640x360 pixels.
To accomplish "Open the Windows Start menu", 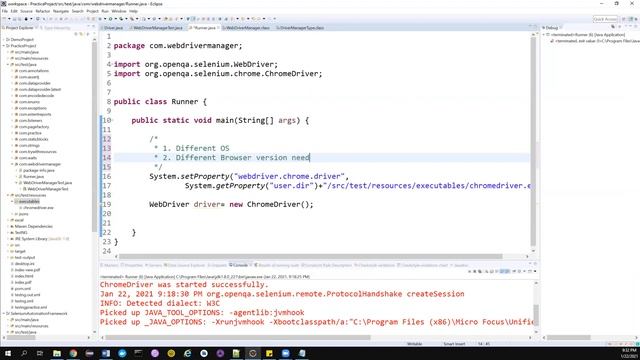I will [8, 353].
